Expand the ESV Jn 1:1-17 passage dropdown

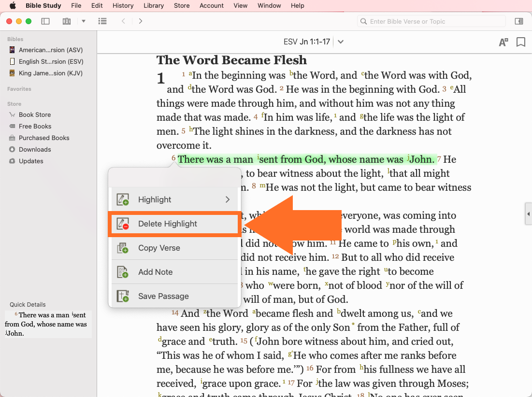341,42
